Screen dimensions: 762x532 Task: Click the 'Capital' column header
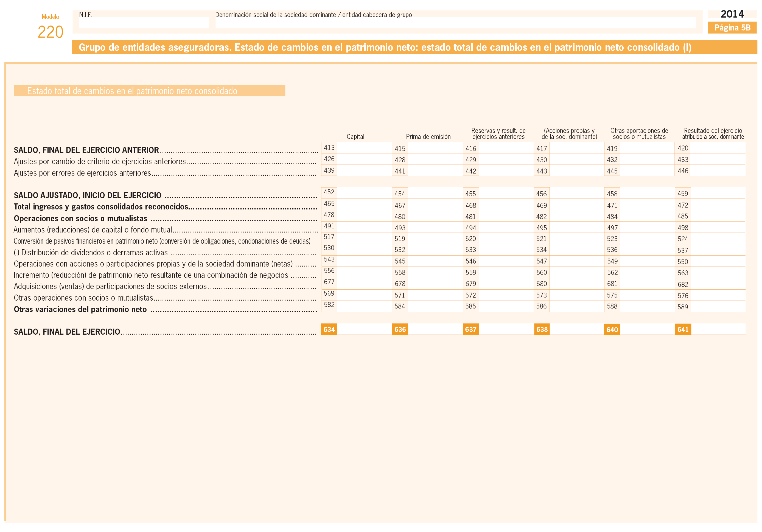tap(355, 136)
